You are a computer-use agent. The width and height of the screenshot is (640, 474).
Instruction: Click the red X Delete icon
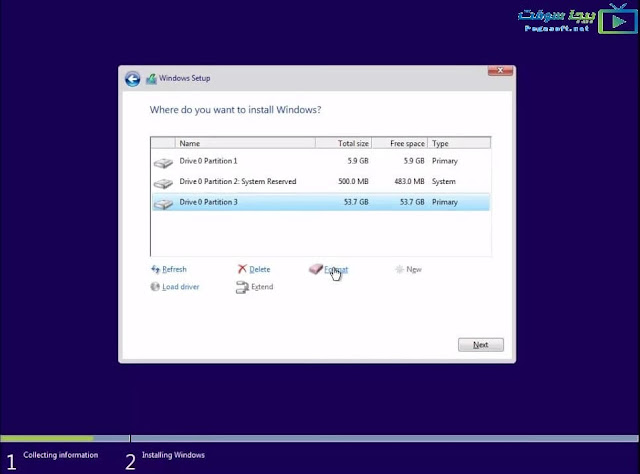pos(242,269)
